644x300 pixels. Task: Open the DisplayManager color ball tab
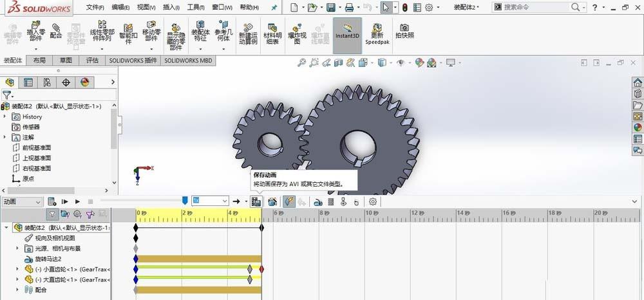coord(84,82)
